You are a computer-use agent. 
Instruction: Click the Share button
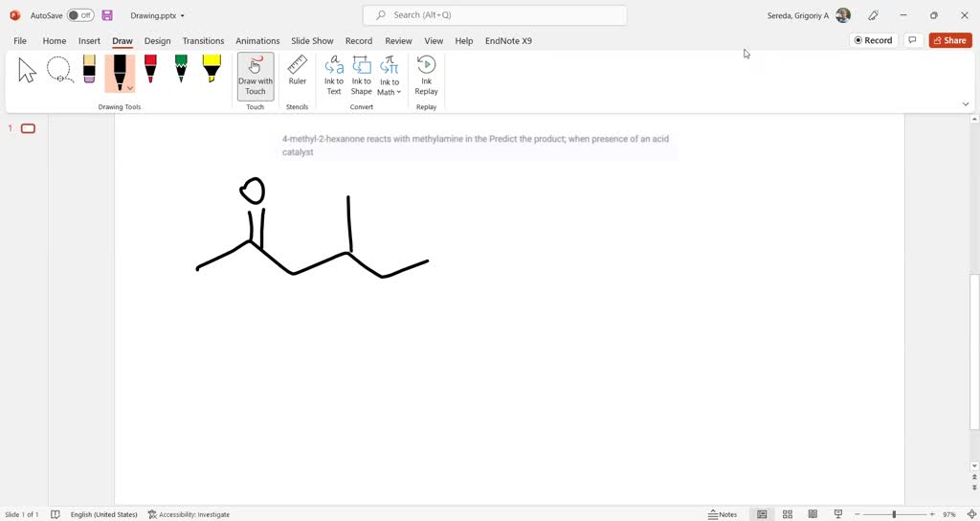click(949, 40)
